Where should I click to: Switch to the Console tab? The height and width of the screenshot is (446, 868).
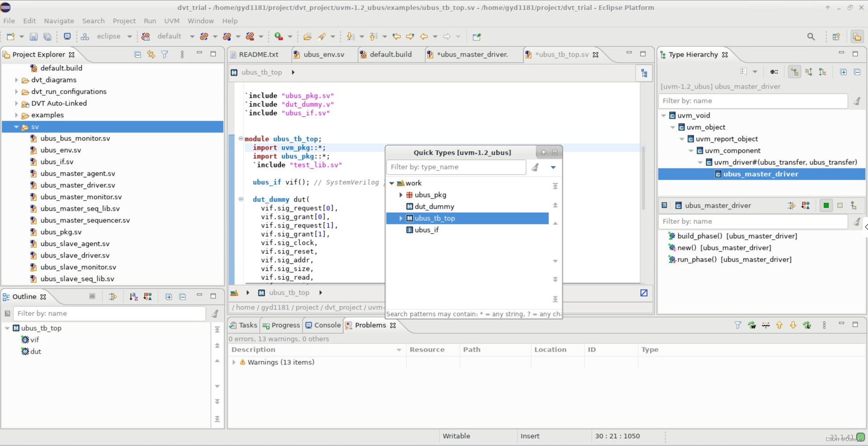323,325
